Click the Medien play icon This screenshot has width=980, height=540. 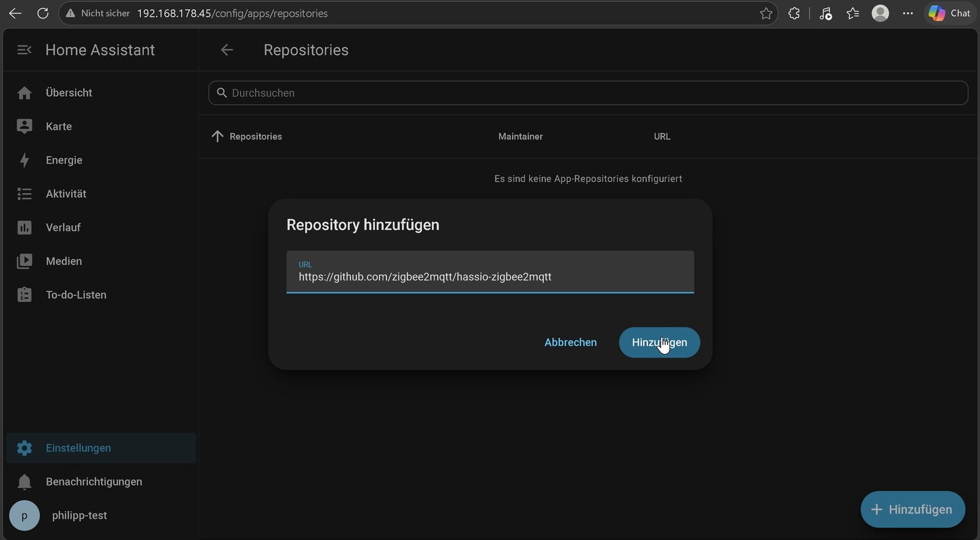[x=24, y=261]
